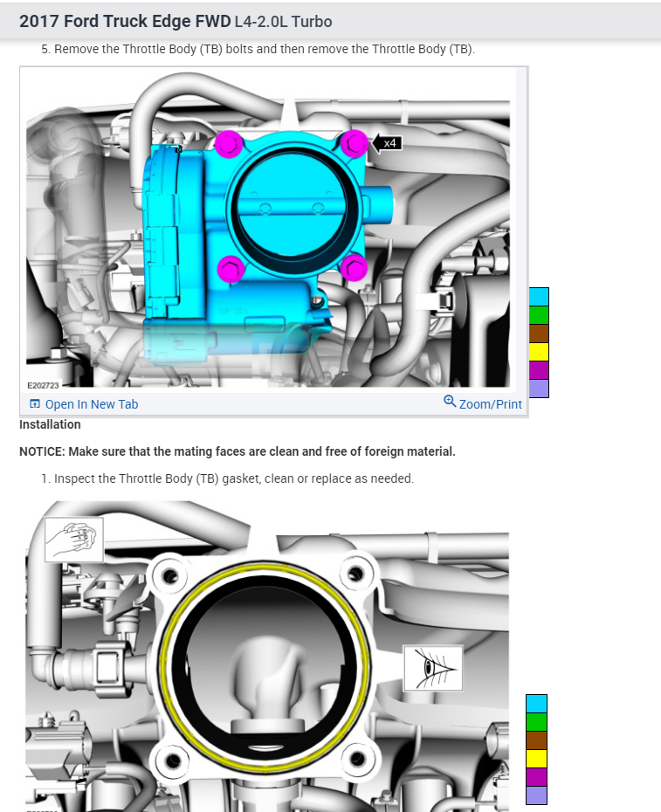This screenshot has height=812, width=661.
Task: Select magenta swatch beside gasket inspection image
Action: 536,777
